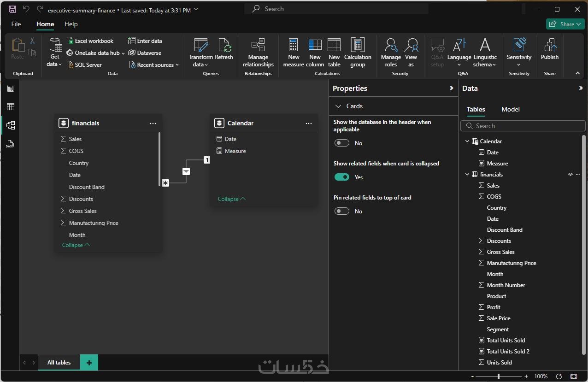
Task: Collapse Calendar table in Data pane
Action: 467,141
